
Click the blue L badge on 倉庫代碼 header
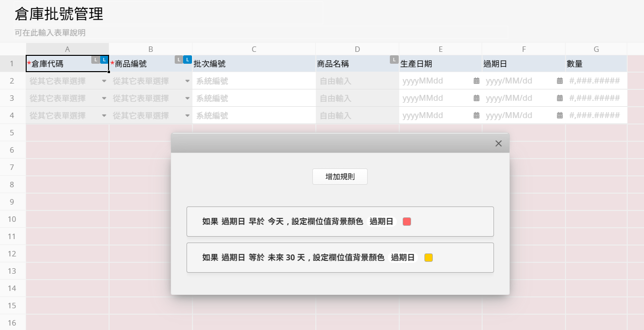[x=104, y=60]
